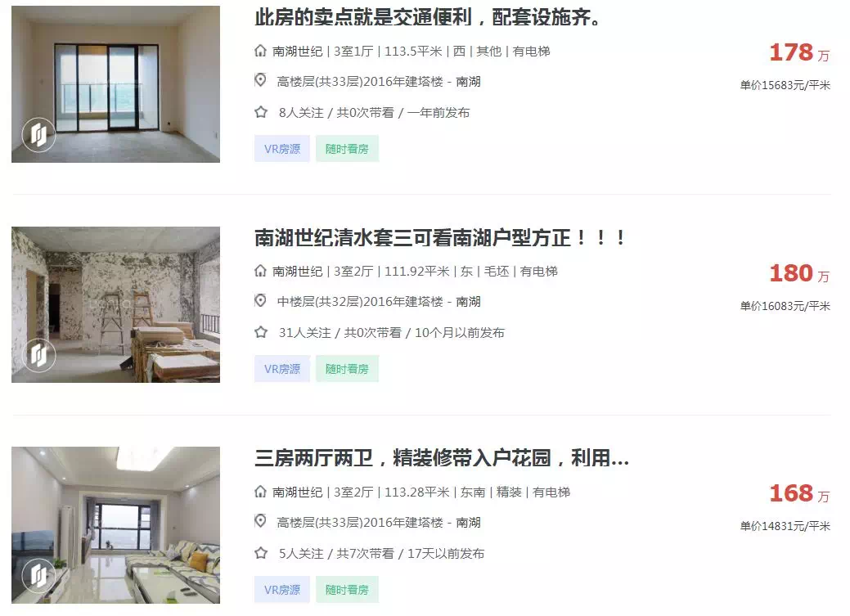Open VR icon on the furnished living room photo
The height and width of the screenshot is (616, 850).
38,575
